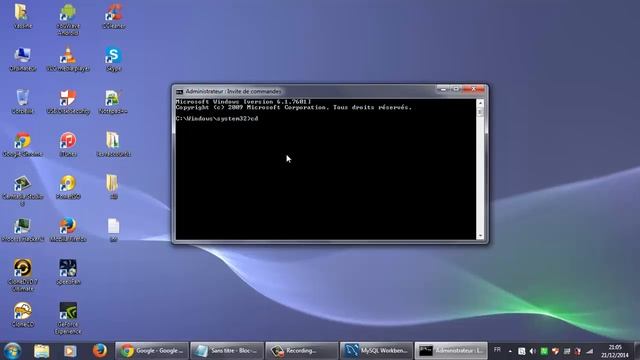Click the volume speaker tray icon

click(x=533, y=351)
